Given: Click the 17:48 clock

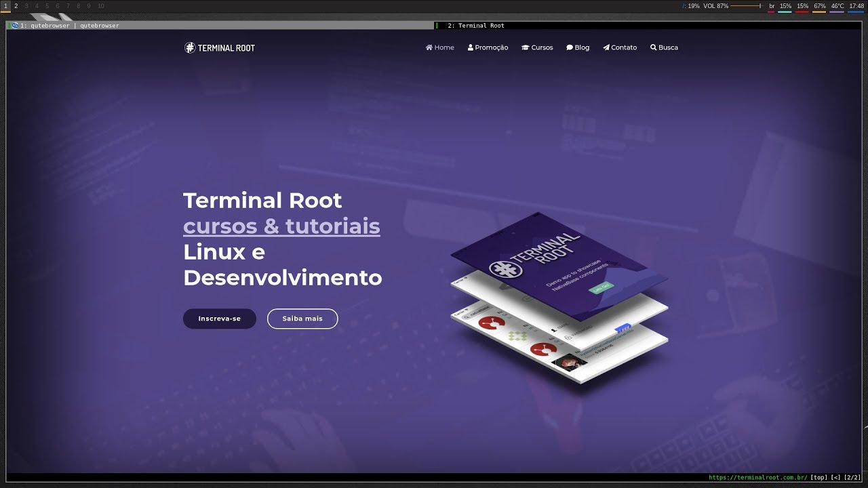Looking at the screenshot, I should (x=856, y=6).
